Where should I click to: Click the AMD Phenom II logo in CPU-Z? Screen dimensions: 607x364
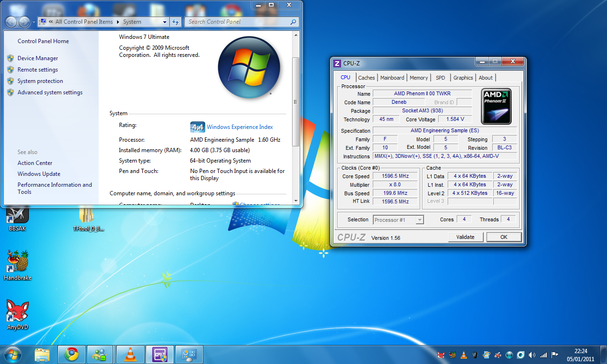496,106
